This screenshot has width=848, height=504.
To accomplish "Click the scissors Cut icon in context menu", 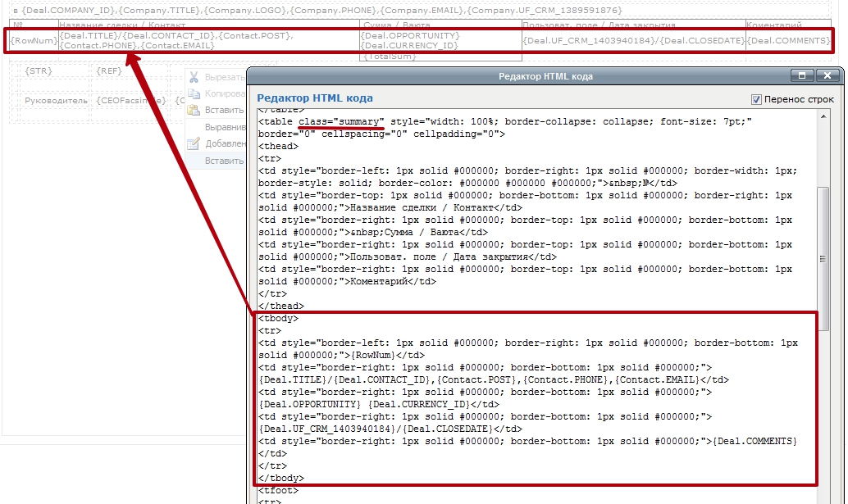I will (x=194, y=77).
